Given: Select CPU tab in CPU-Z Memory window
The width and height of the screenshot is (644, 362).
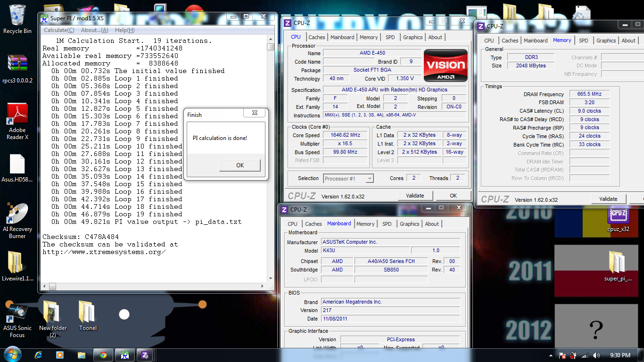Looking at the screenshot, I should (x=489, y=41).
